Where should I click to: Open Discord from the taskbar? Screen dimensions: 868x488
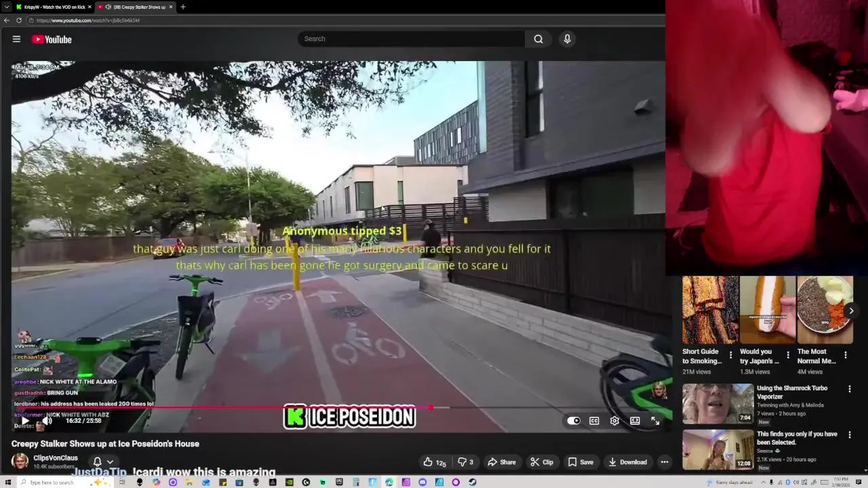(x=422, y=482)
